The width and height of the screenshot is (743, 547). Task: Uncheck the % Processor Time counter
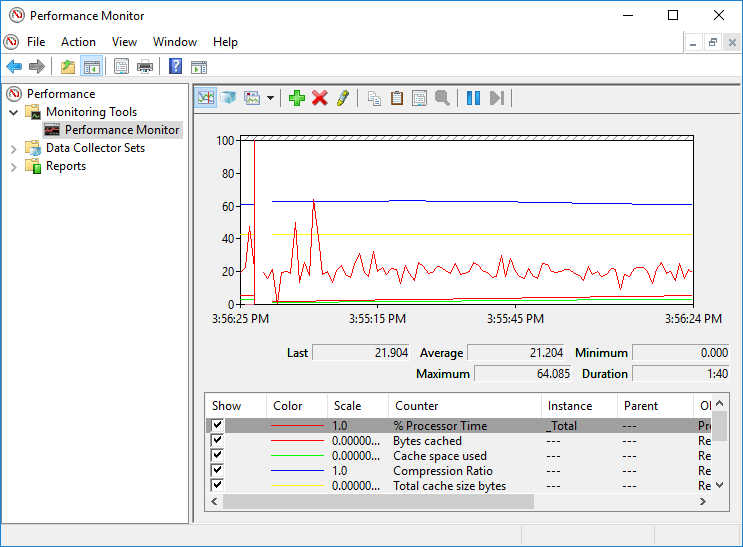(217, 426)
